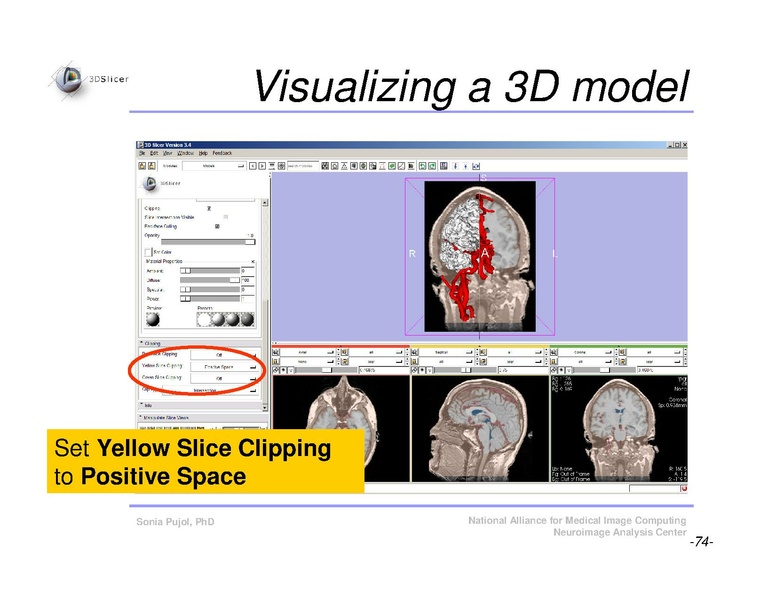Toggle green slice visibility eye button

tap(561, 370)
